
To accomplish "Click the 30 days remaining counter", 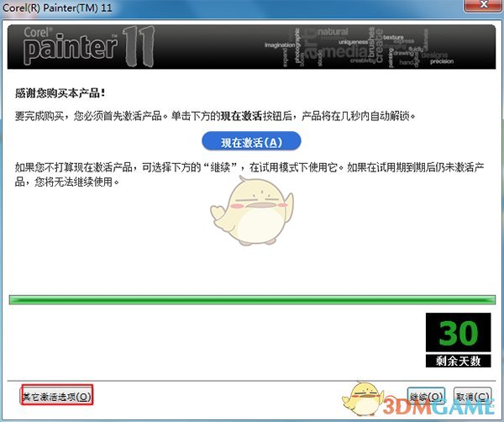I will [459, 333].
